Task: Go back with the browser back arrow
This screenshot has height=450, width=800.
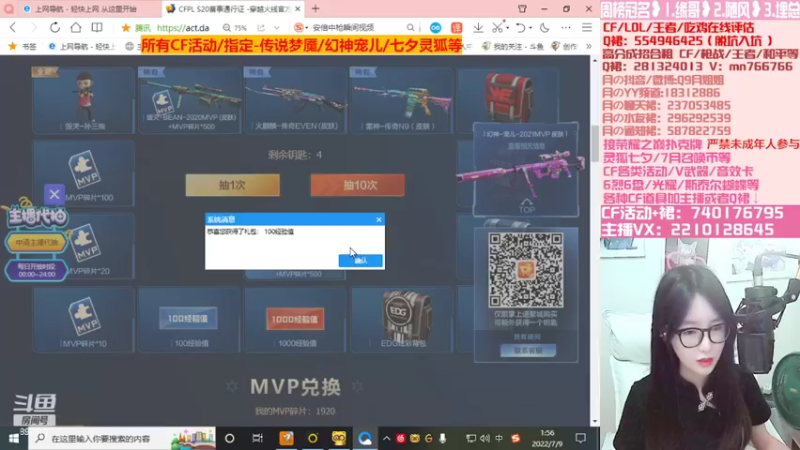Action: pyautogui.click(x=13, y=28)
